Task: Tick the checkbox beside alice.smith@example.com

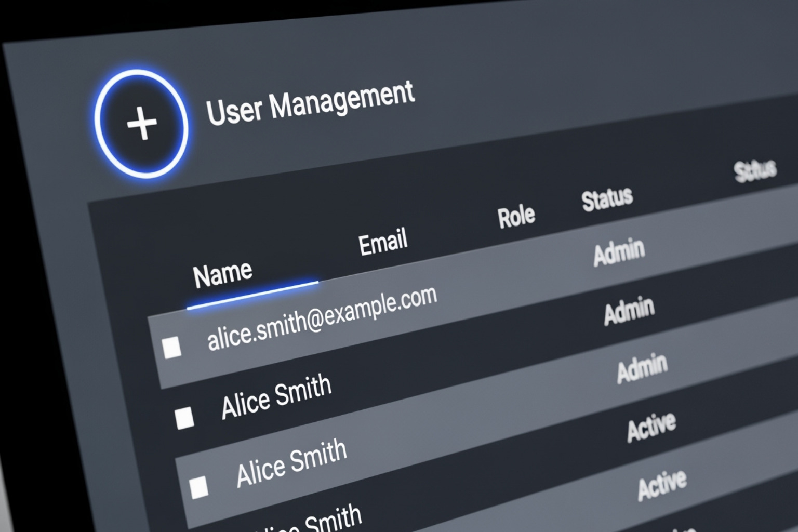Action: tap(172, 347)
